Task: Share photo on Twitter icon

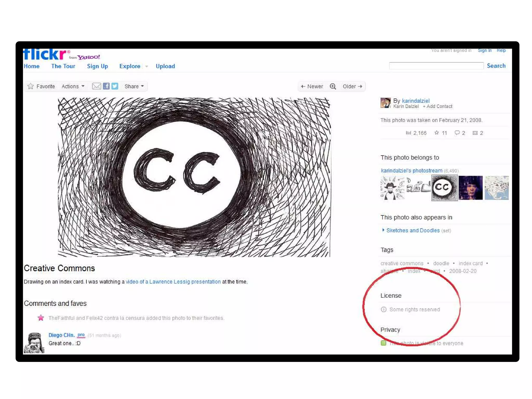Action: (115, 86)
